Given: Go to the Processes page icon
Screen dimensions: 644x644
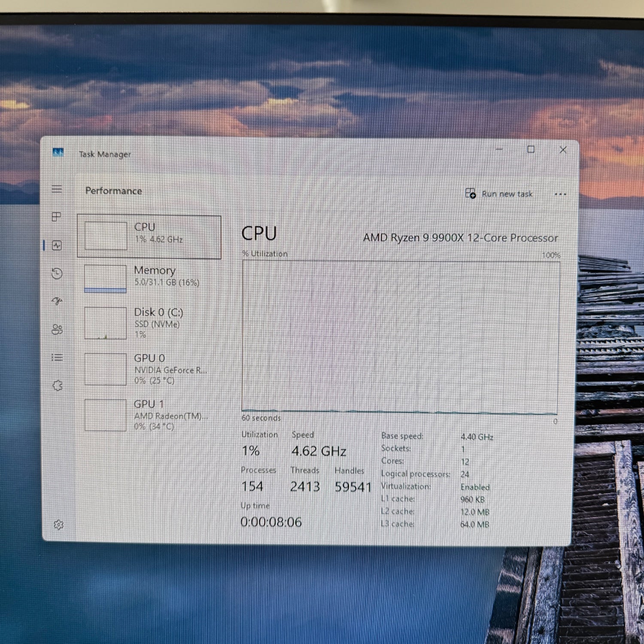Looking at the screenshot, I should pyautogui.click(x=56, y=217).
